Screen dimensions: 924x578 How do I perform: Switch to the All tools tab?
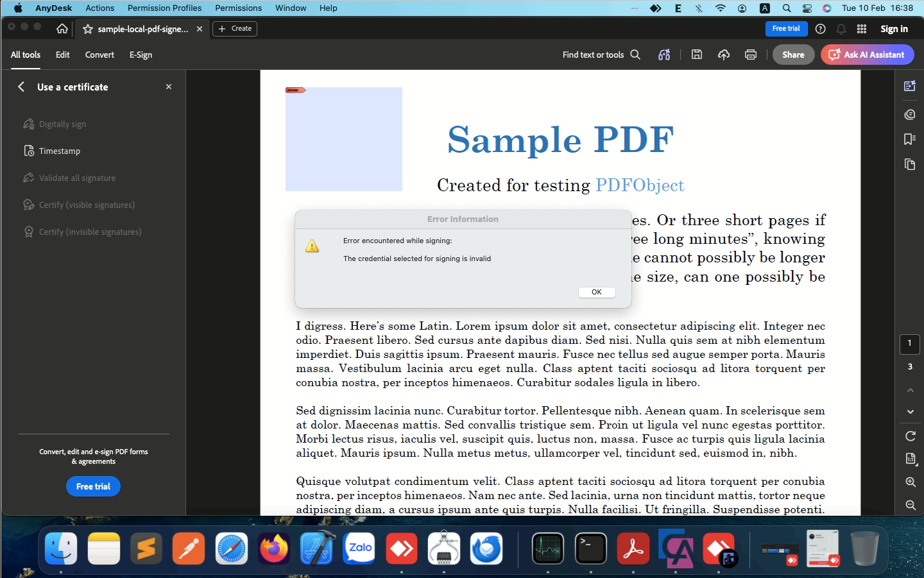coord(26,55)
